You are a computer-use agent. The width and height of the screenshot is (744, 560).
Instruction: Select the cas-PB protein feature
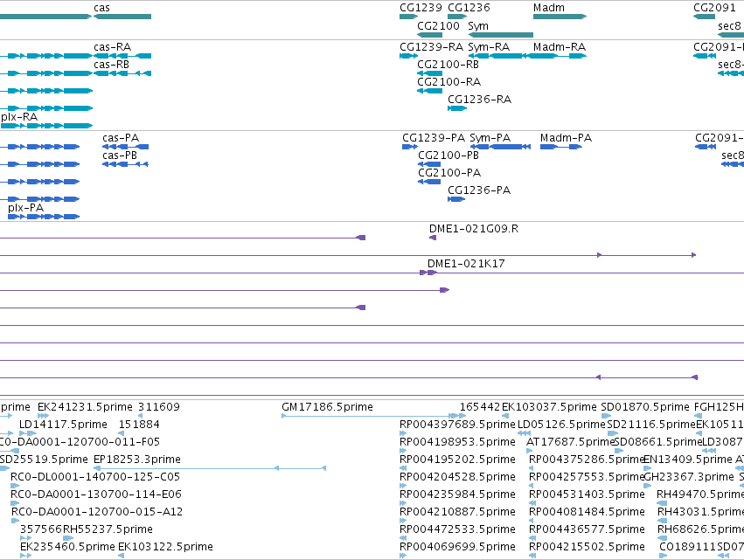click(x=125, y=164)
